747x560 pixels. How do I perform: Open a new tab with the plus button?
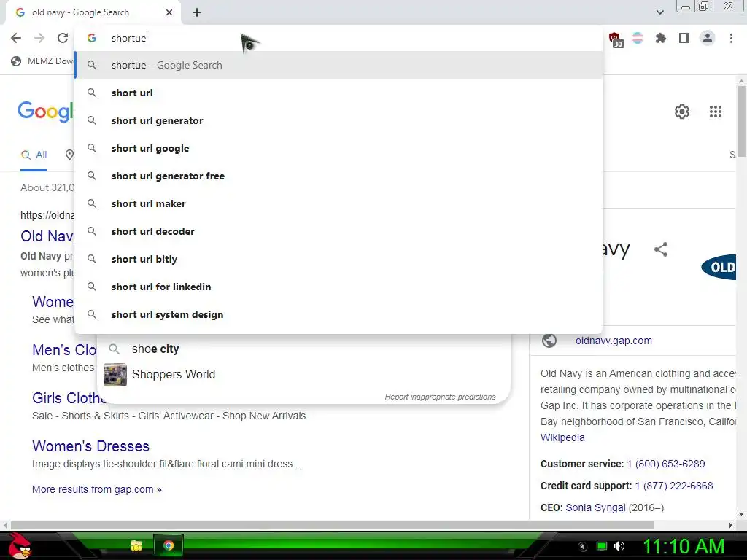point(197,12)
